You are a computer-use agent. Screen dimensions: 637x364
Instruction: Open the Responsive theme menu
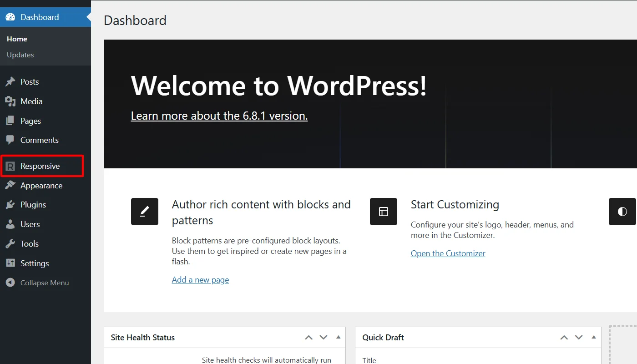click(x=40, y=166)
